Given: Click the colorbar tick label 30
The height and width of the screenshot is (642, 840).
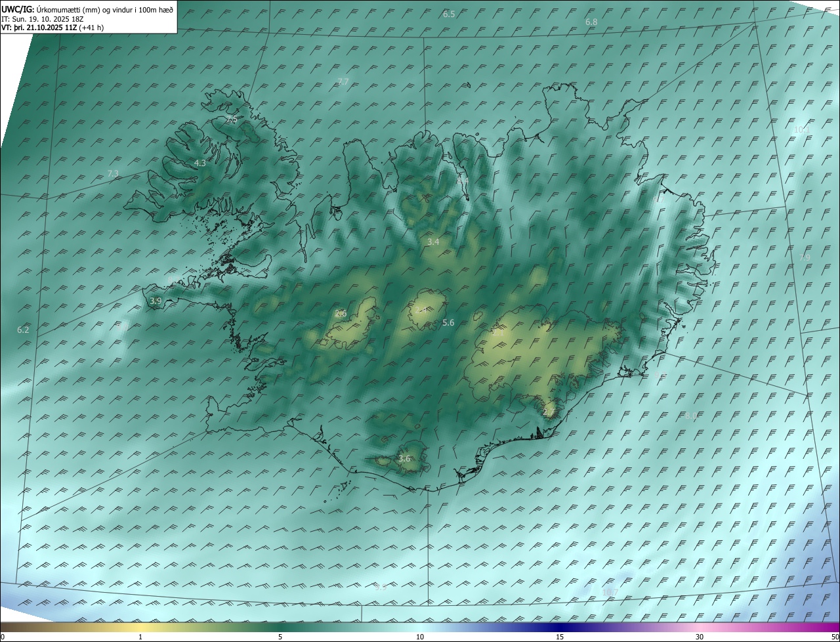Looking at the screenshot, I should point(700,637).
